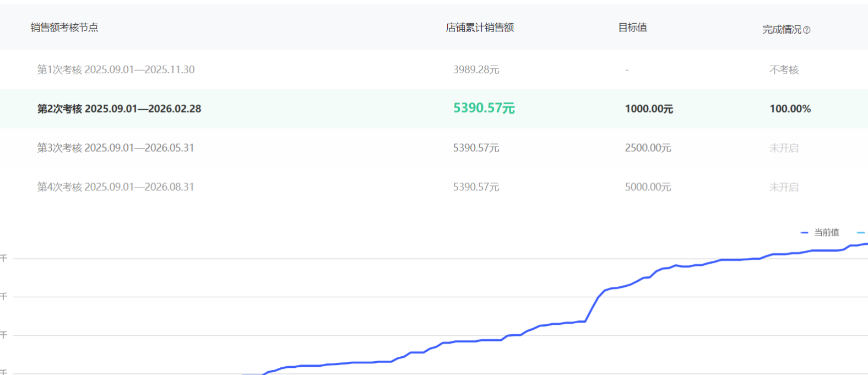
Task: Toggle the 当前值 legend series
Action: (827, 233)
